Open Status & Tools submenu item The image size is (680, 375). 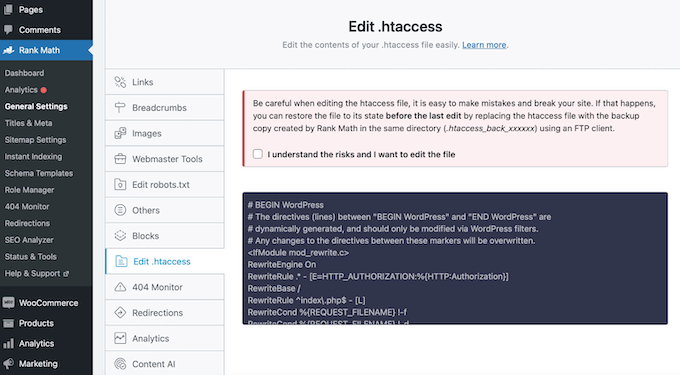click(30, 256)
